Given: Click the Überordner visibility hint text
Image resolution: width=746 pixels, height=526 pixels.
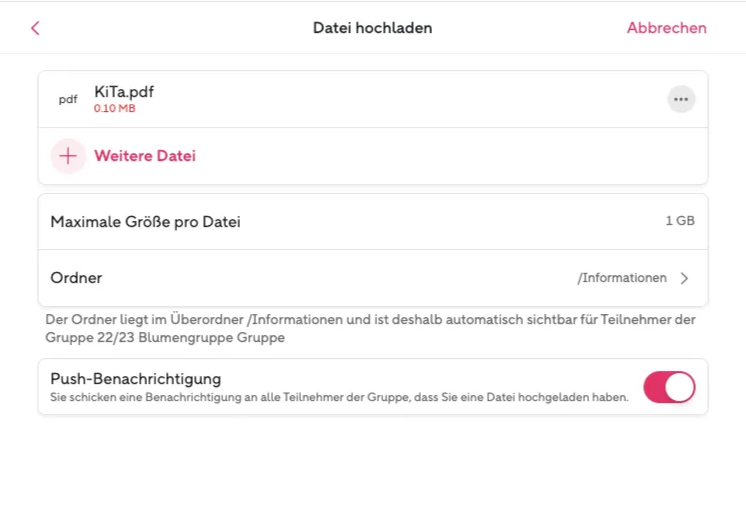Looking at the screenshot, I should coord(371,329).
